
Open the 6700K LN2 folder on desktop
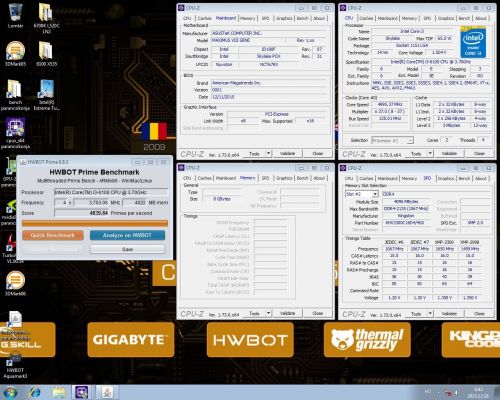[x=46, y=17]
